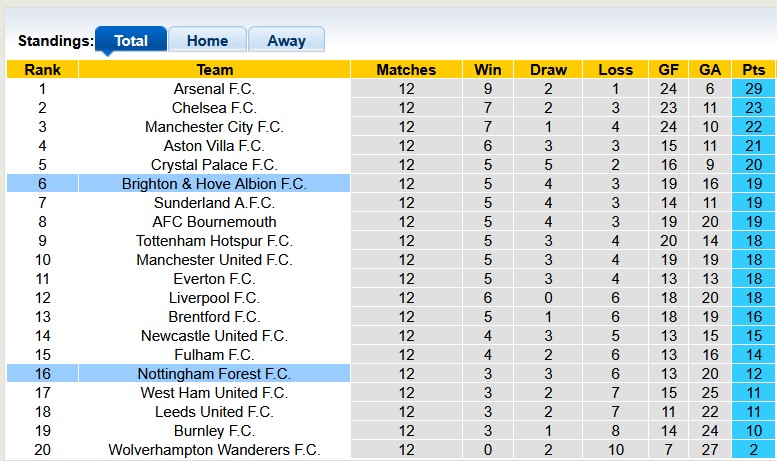777x461 pixels.
Task: Select the Away standings tab
Action: pyautogui.click(x=286, y=41)
